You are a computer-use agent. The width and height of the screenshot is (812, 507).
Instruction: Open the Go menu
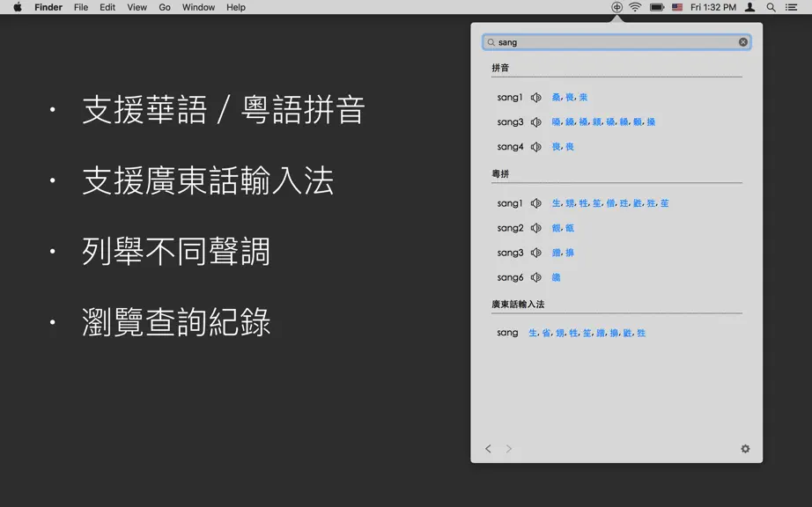click(165, 7)
